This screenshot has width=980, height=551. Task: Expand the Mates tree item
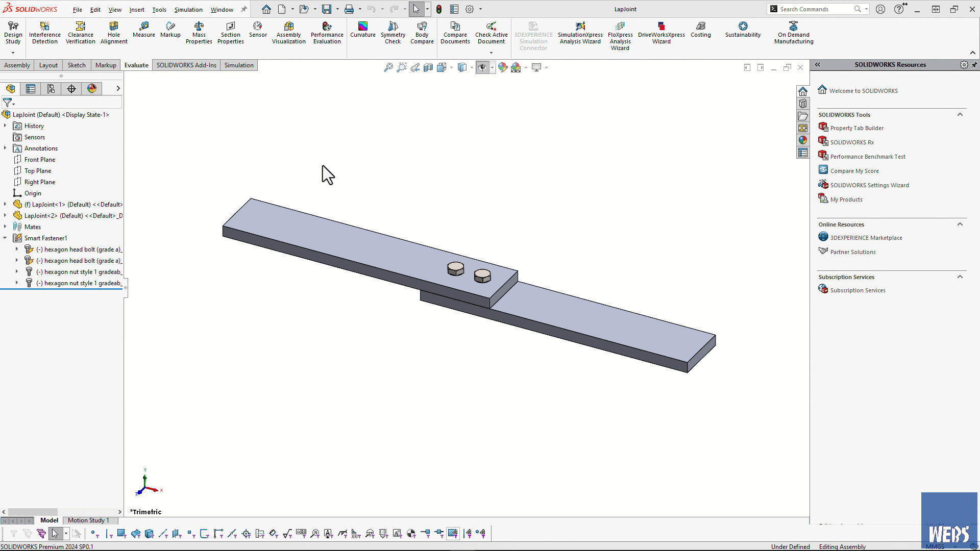point(6,227)
